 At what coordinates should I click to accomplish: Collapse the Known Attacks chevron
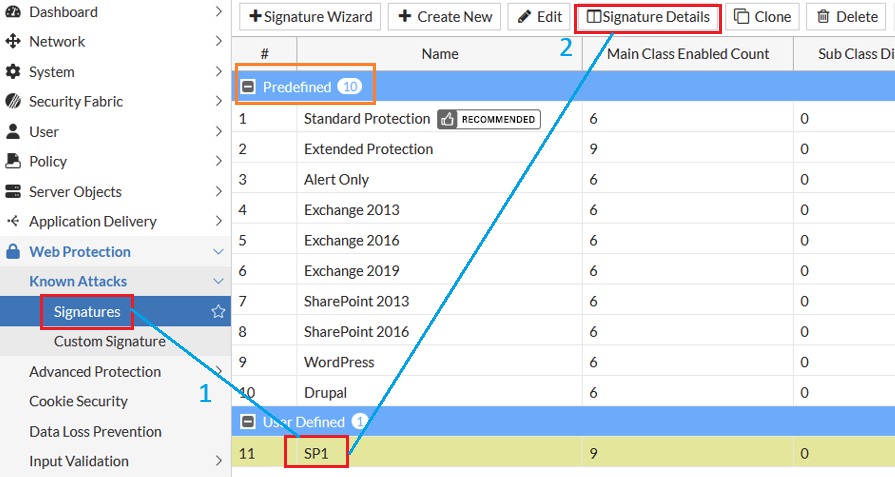coord(218,281)
